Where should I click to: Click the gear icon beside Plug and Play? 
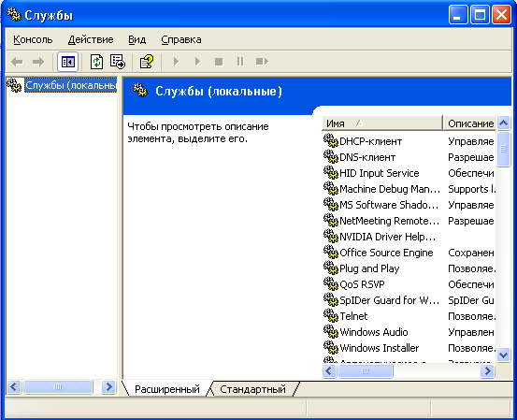(331, 268)
